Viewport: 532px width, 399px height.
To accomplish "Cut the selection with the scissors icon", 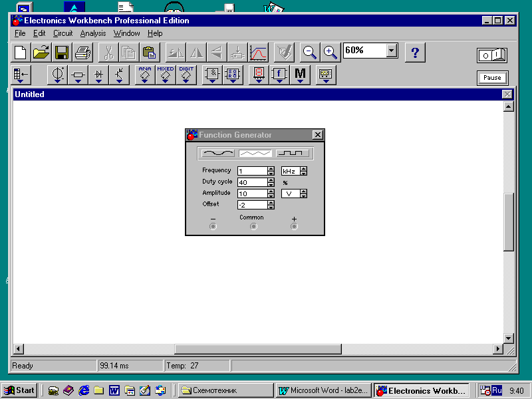I will (108, 53).
